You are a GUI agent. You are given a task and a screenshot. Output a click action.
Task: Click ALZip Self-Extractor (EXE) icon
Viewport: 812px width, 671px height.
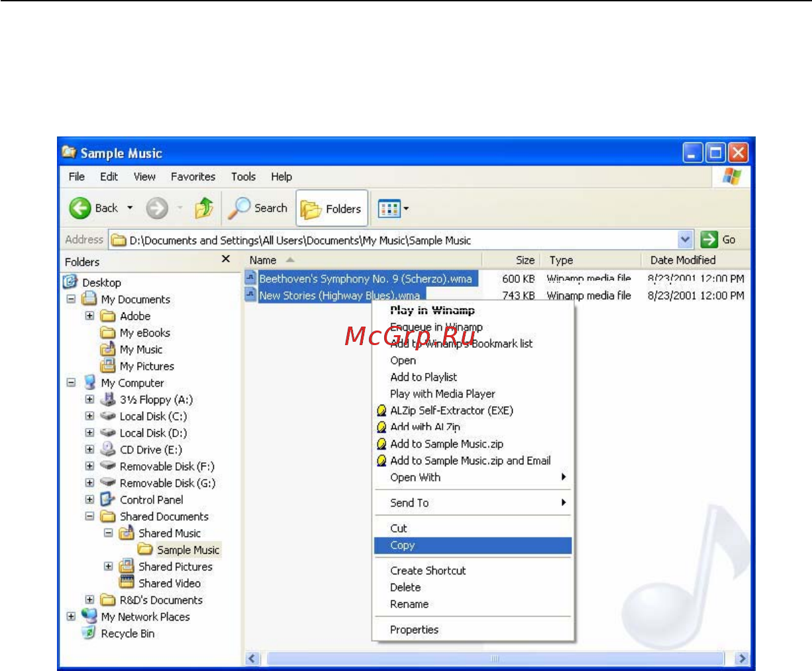pos(381,411)
